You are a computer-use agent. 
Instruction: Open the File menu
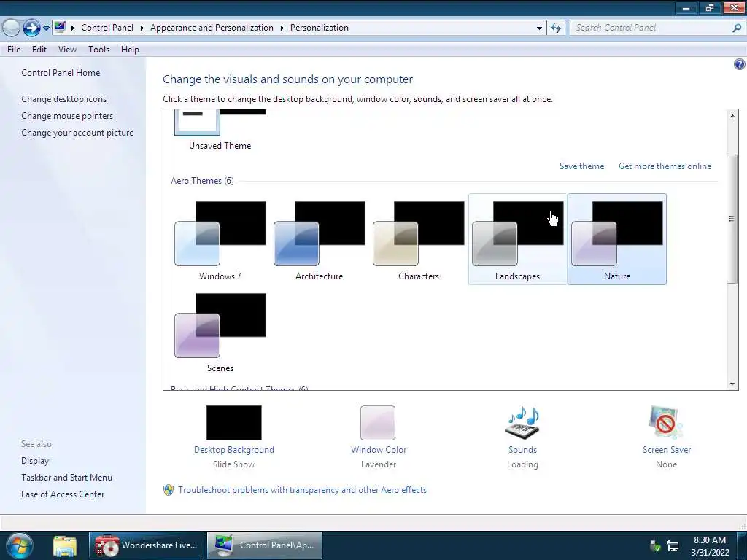[x=14, y=50]
